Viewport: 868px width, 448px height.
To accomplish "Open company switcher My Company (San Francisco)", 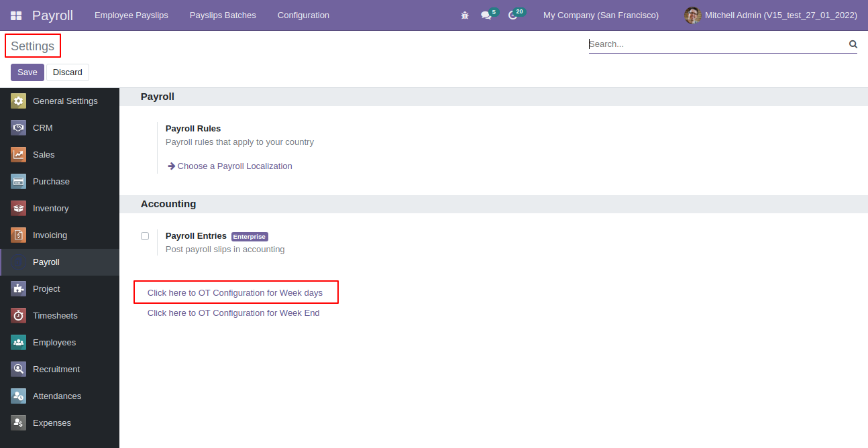I will pyautogui.click(x=601, y=15).
